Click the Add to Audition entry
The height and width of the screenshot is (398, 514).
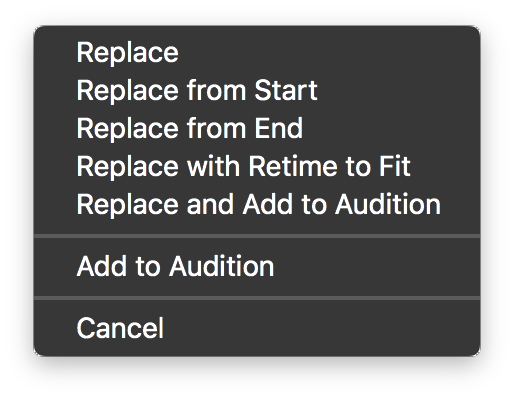click(x=257, y=266)
